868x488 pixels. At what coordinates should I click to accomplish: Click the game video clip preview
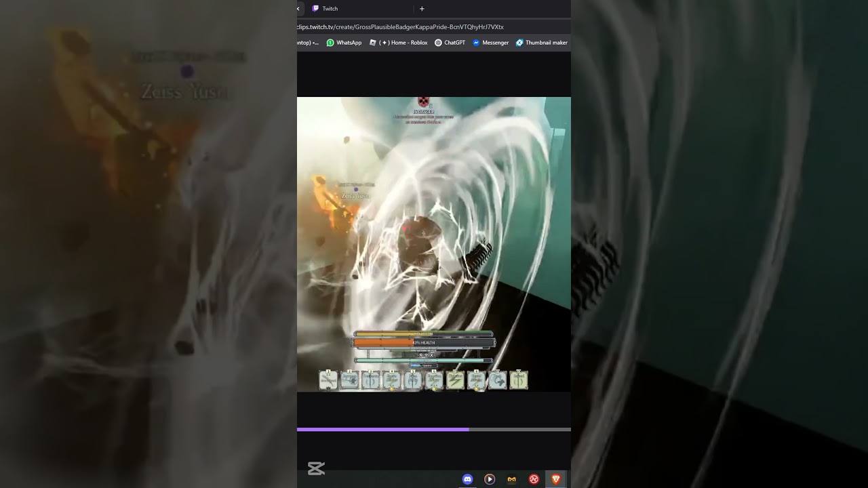[x=434, y=244]
